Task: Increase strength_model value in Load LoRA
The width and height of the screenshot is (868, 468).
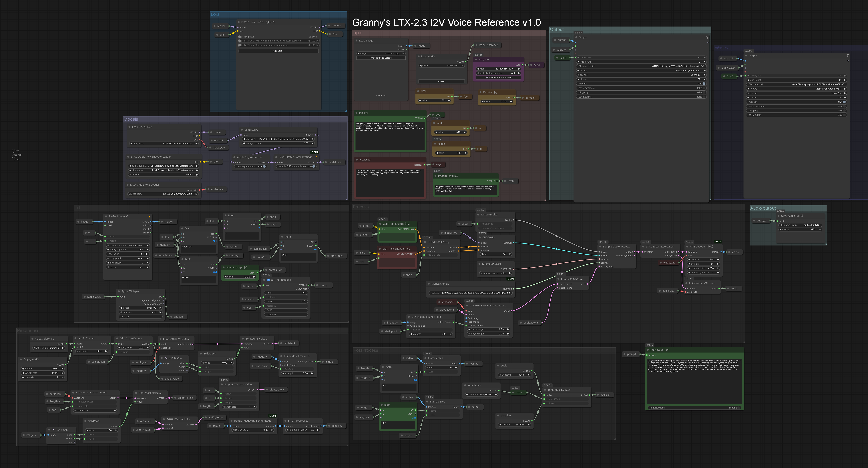Action: (x=312, y=143)
